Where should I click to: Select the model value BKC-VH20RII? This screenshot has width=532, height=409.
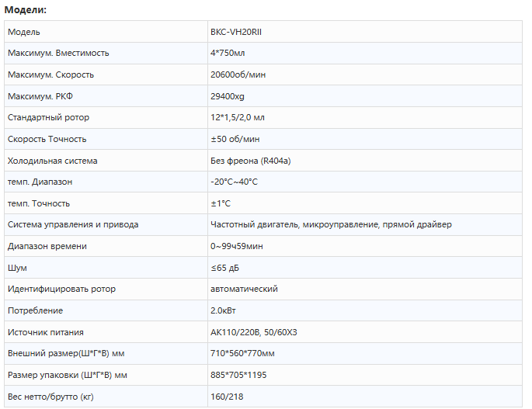tap(242, 32)
